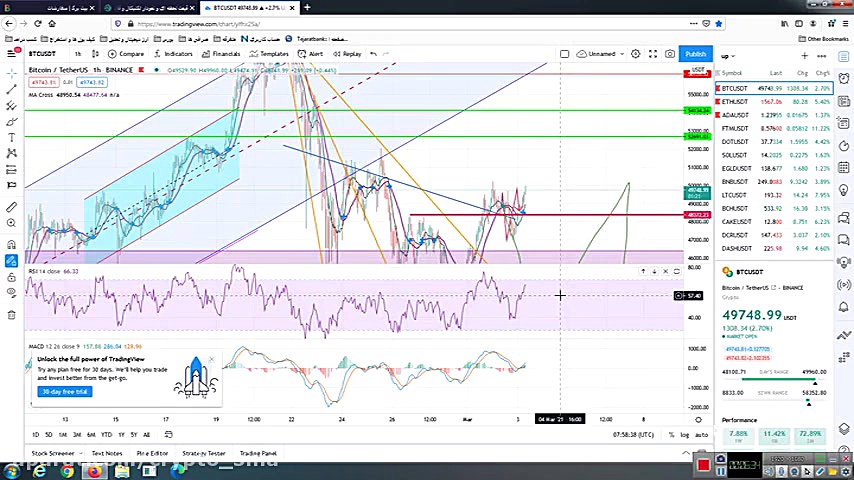Expand the 'up' watchlist name dropdown
The height and width of the screenshot is (480, 854).
[728, 56]
